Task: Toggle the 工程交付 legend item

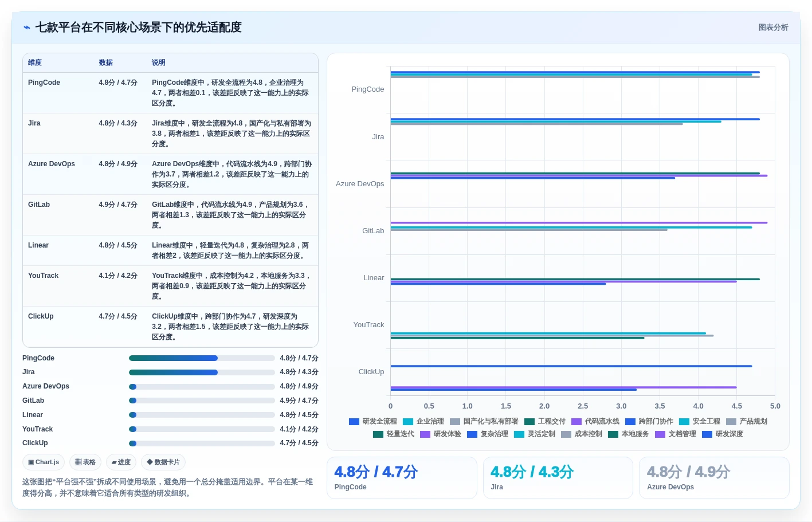Action: coord(545,421)
